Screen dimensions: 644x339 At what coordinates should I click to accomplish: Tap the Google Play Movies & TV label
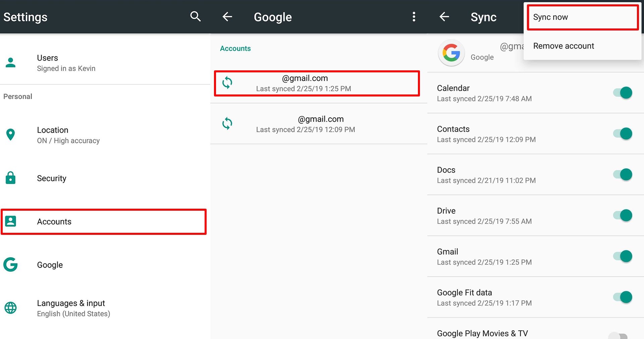(482, 333)
